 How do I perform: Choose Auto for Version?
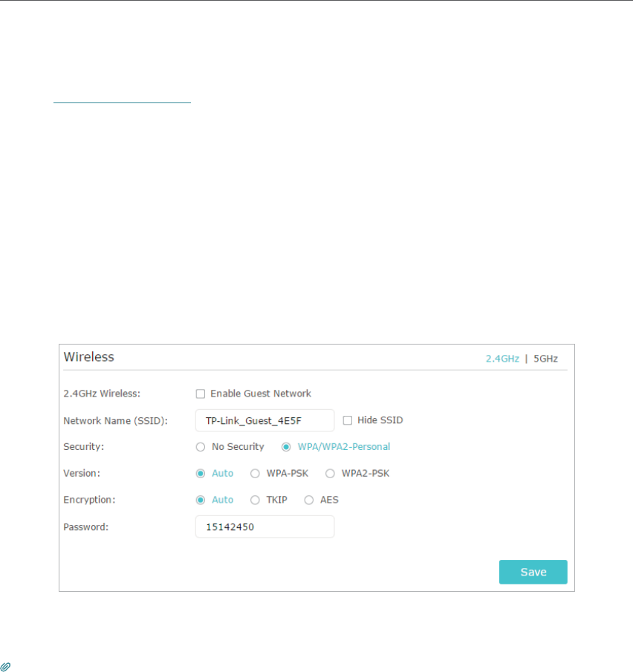pos(201,474)
